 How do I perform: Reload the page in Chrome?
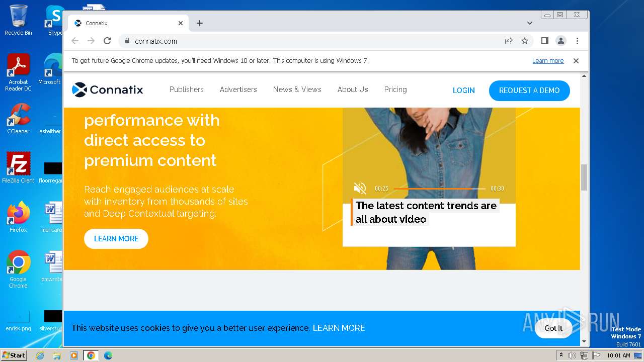pos(107,41)
